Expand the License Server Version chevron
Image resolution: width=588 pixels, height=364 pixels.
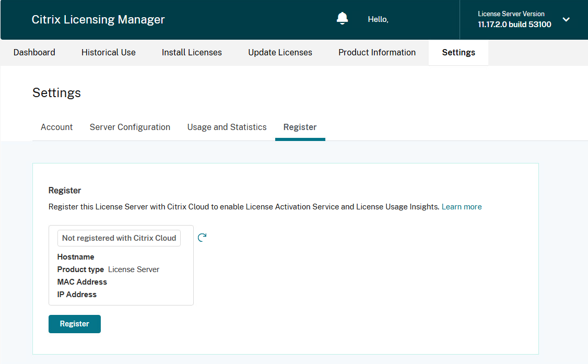pos(566,20)
